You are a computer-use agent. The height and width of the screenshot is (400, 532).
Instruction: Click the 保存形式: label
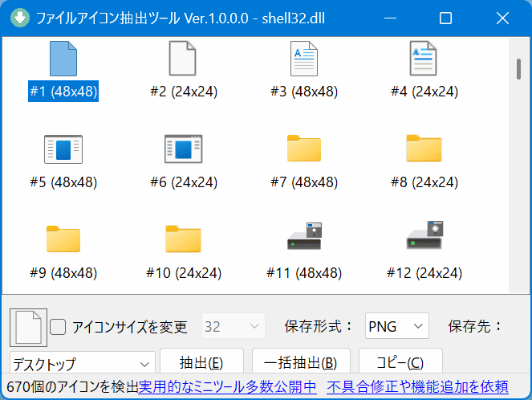[x=319, y=326]
